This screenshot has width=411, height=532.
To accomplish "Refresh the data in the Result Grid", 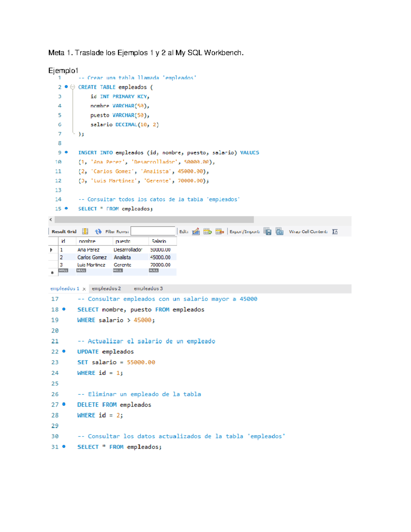I will (98, 231).
